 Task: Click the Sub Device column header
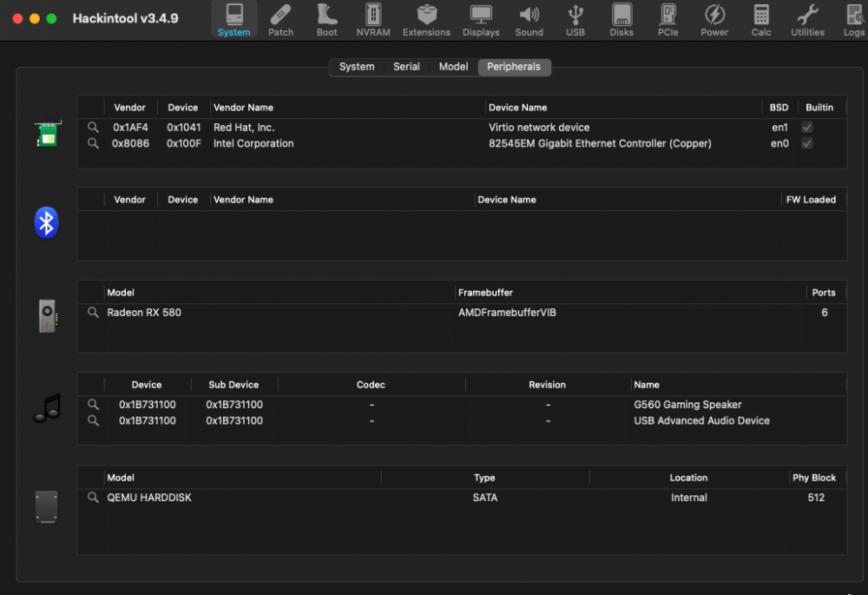pyautogui.click(x=233, y=385)
